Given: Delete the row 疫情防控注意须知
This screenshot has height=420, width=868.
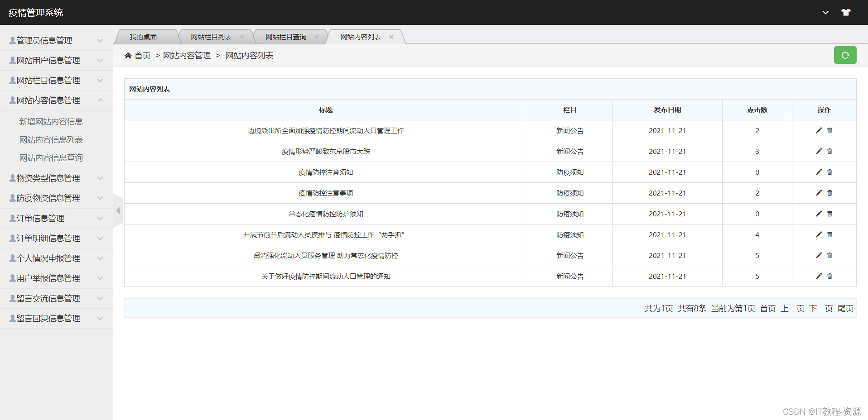Looking at the screenshot, I should tap(830, 172).
